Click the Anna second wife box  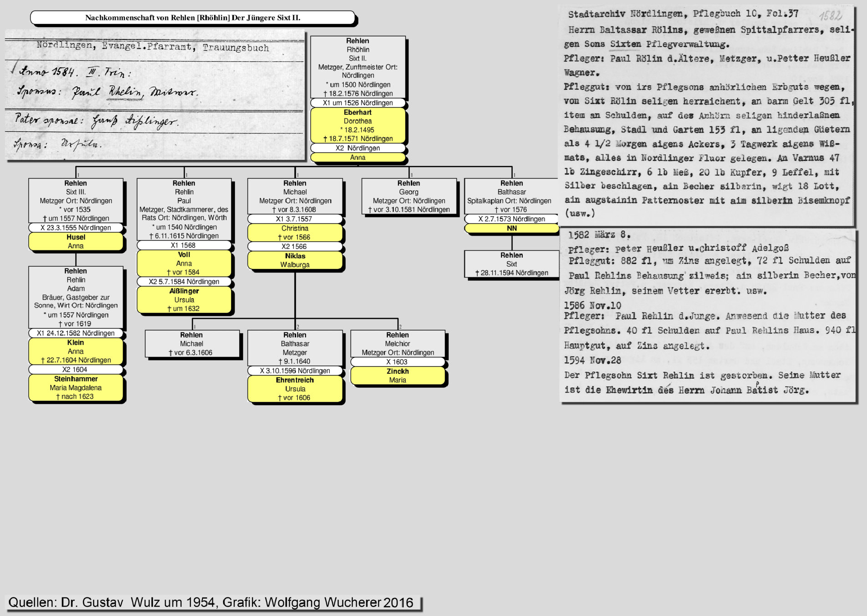tap(358, 158)
